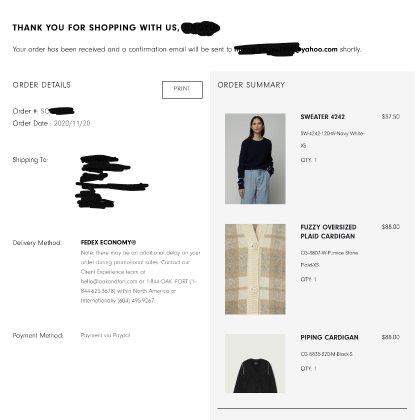The width and height of the screenshot is (420, 420).
Task: Click the ORDER SUMMARY heading
Action: (251, 85)
